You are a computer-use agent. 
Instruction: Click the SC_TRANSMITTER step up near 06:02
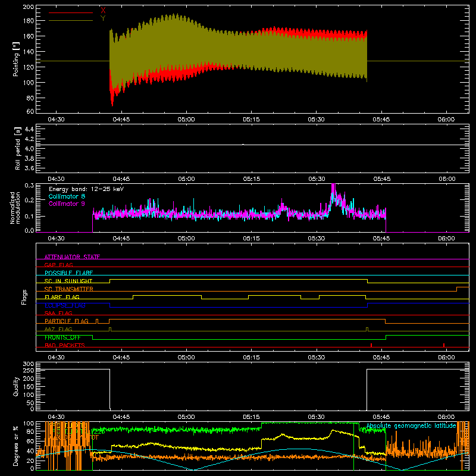point(457,289)
